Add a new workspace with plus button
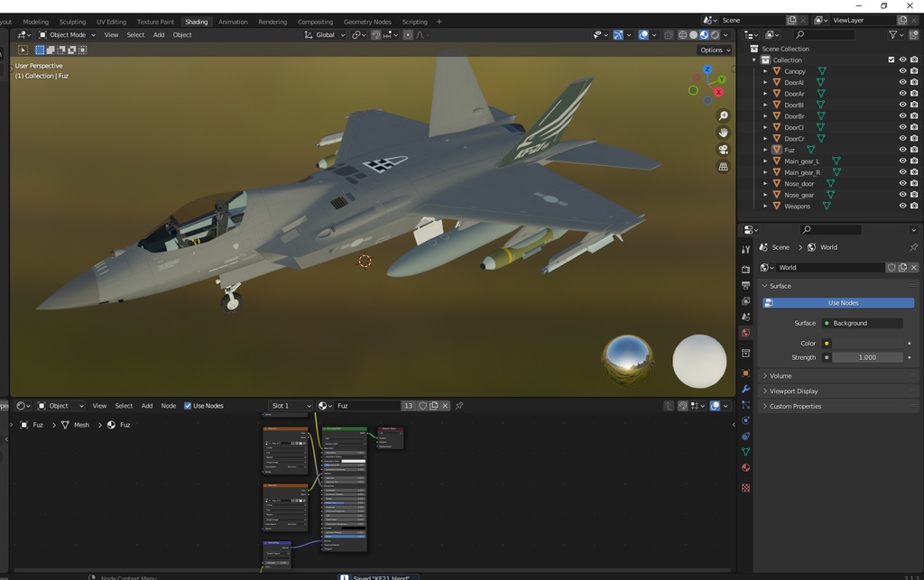The image size is (924, 580). (439, 22)
